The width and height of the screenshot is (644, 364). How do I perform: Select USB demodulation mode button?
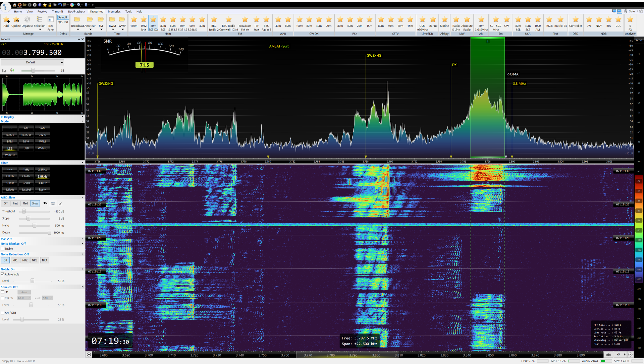26,148
